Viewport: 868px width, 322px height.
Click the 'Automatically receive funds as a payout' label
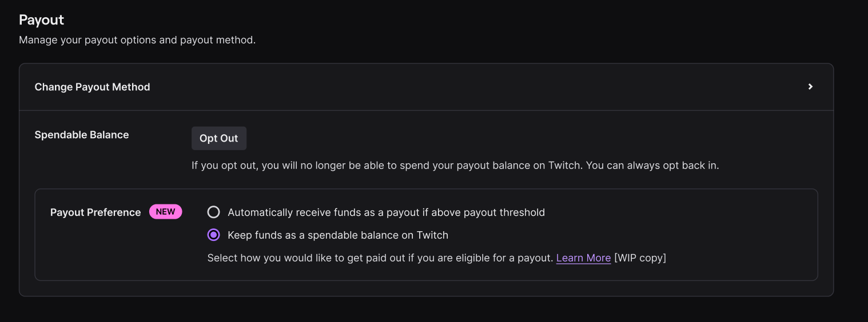click(385, 212)
